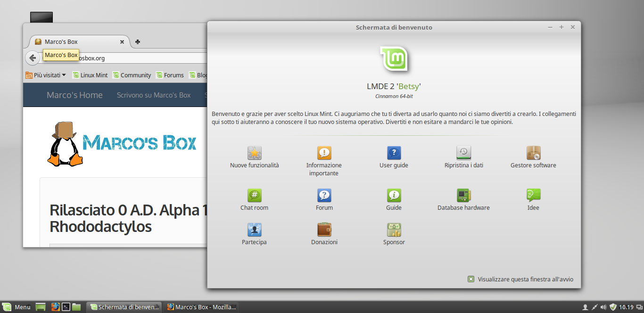644x313 pixels.
Task: Open the Guide item
Action: (394, 200)
